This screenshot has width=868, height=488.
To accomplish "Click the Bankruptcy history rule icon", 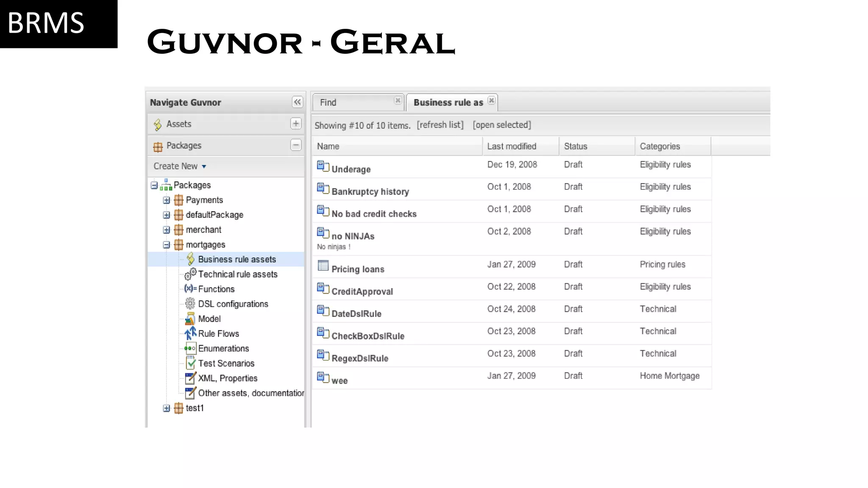I will click(x=323, y=188).
